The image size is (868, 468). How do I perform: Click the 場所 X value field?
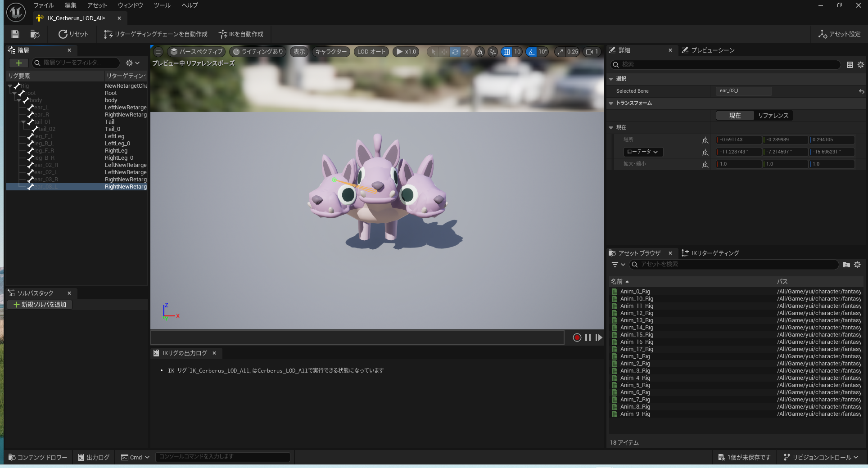739,140
